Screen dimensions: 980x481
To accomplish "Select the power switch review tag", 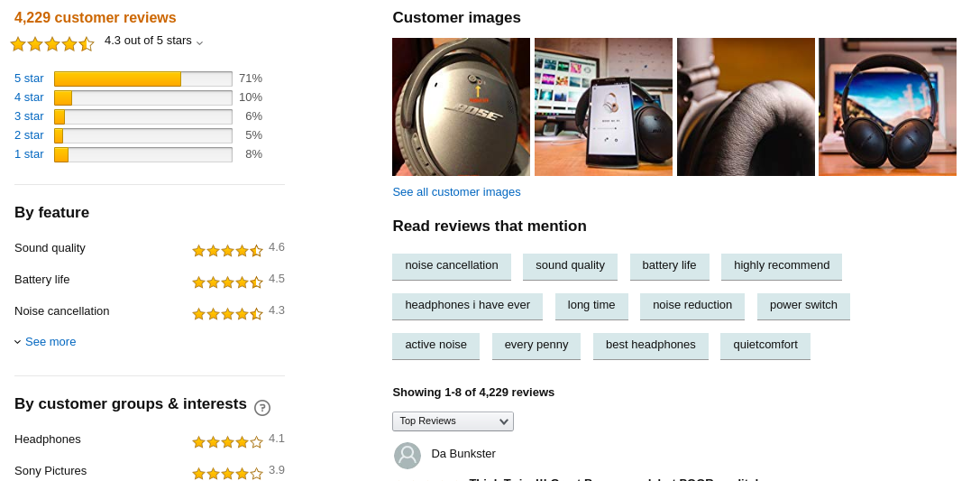I will (x=803, y=307).
